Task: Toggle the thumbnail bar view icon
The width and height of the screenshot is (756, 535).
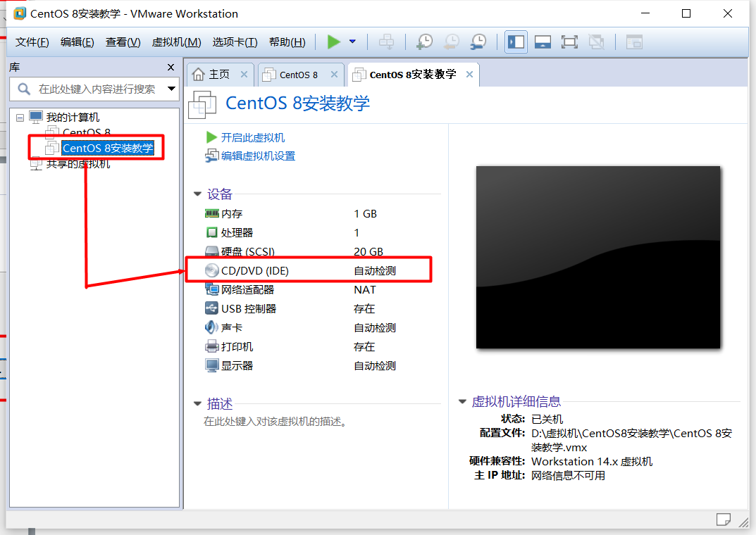Action: click(x=543, y=42)
